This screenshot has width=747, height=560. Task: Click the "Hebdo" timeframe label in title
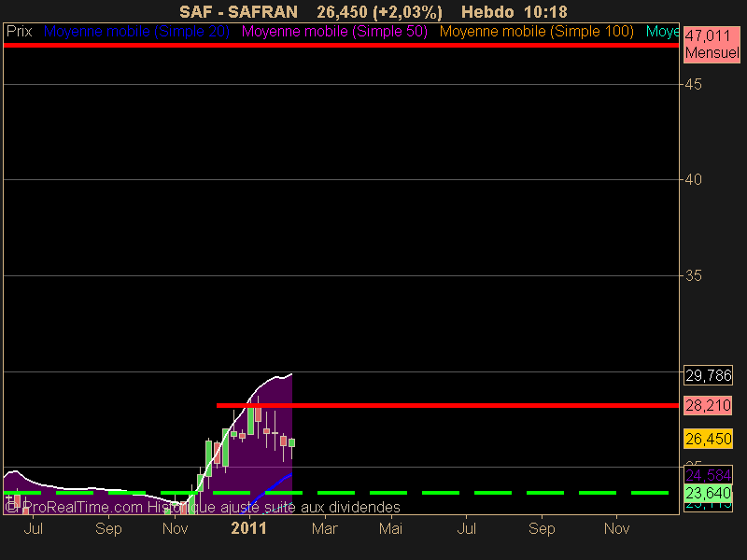pyautogui.click(x=487, y=12)
